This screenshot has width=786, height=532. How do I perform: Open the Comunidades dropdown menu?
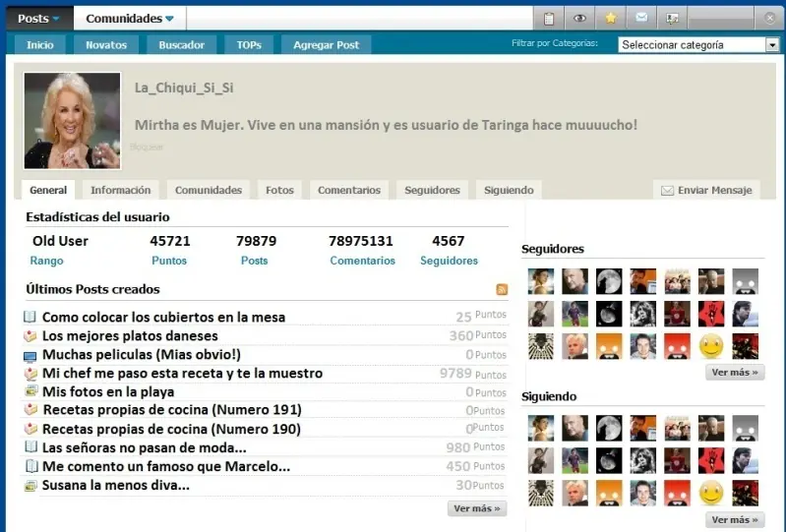[x=130, y=19]
